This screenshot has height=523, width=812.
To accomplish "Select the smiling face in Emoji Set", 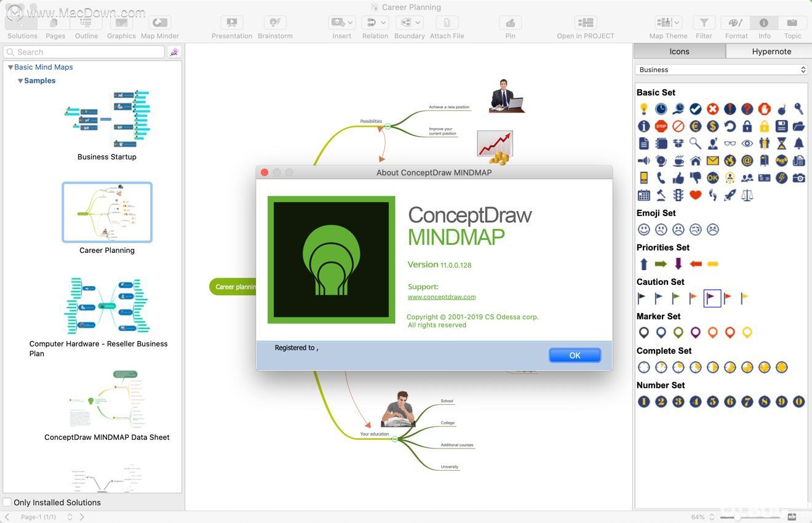I will click(644, 230).
